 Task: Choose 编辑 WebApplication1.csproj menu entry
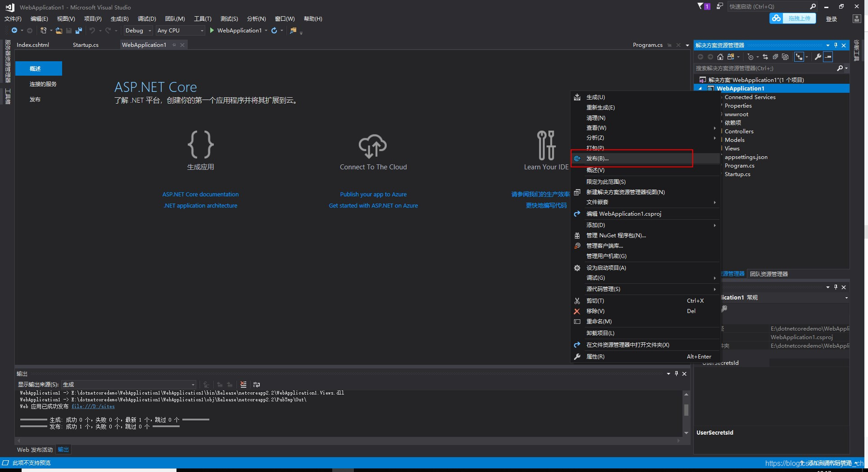coord(646,214)
